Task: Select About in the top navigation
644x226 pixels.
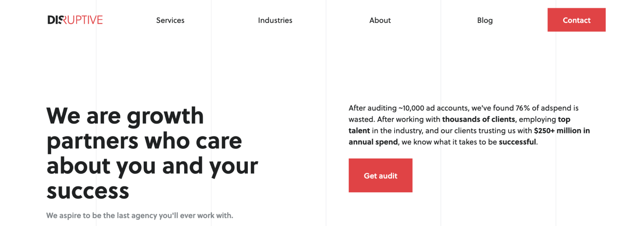Action: point(380,20)
